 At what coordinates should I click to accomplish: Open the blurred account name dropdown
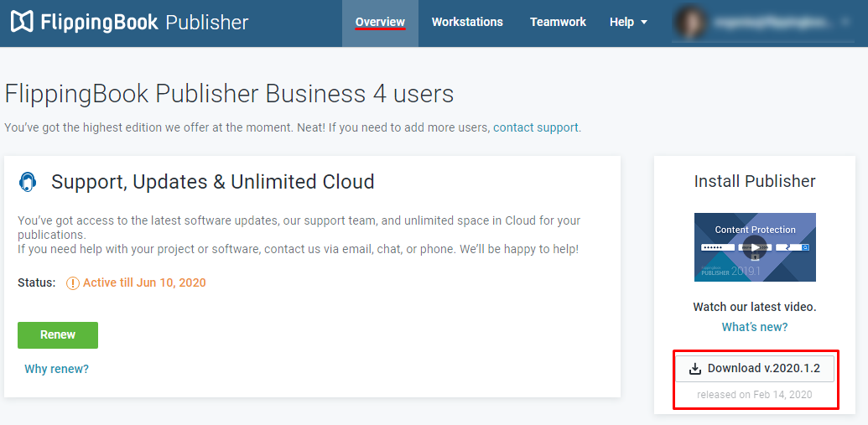780,23
